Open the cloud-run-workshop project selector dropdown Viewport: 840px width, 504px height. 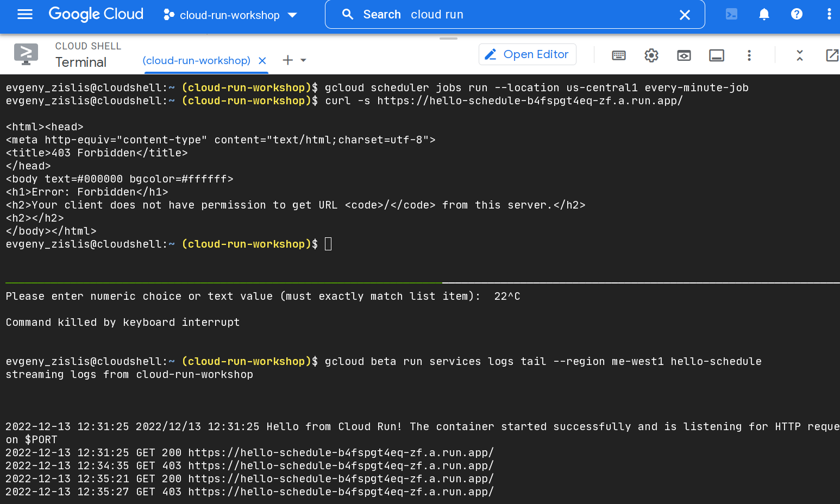point(230,15)
